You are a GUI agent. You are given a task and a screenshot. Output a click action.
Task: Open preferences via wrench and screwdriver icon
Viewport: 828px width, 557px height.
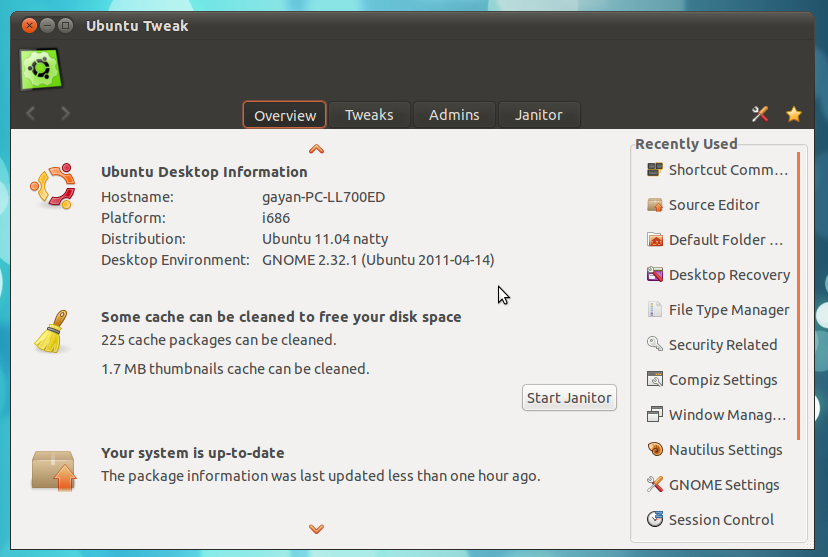(759, 114)
